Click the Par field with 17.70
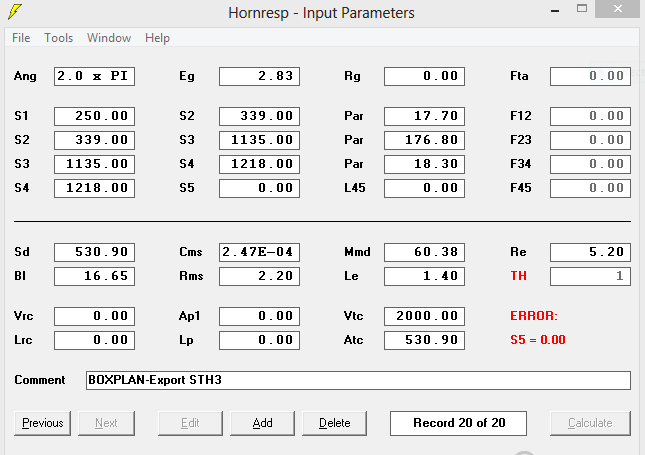645x455 pixels. (x=425, y=116)
